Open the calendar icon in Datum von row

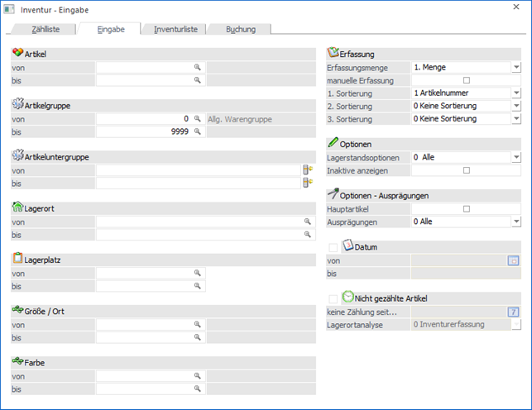click(x=514, y=260)
